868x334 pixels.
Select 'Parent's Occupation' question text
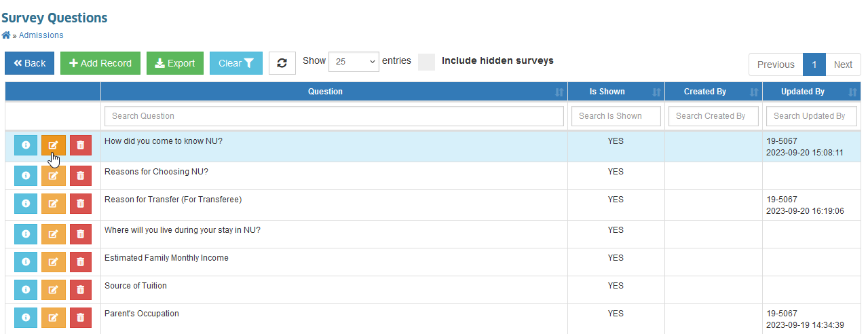click(x=142, y=314)
